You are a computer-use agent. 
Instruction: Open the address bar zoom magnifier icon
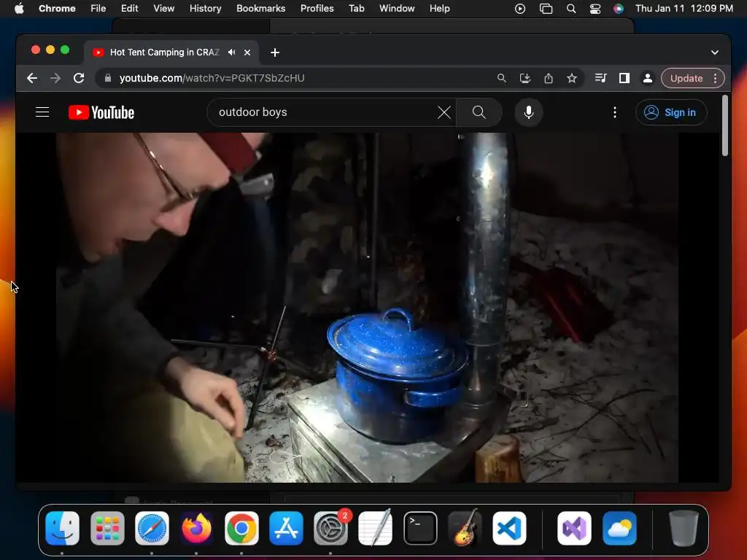click(x=502, y=78)
